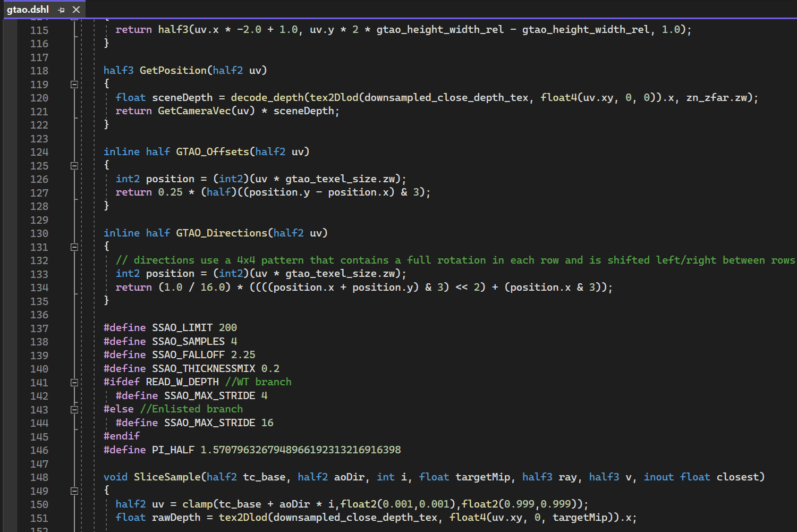Click the SSAO_MAX_STRIDE 16 definition
The image size is (797, 532).
click(x=218, y=423)
